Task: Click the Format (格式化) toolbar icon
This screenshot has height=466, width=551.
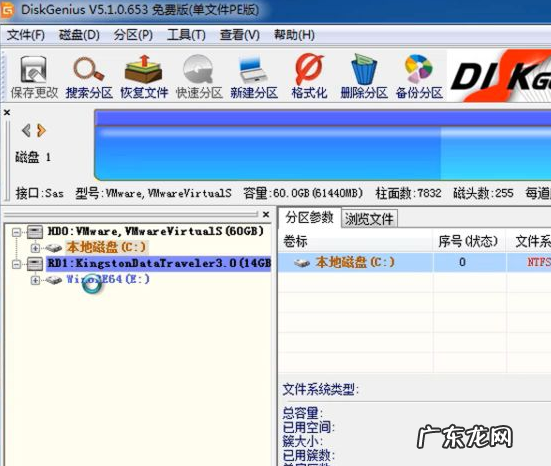Action: pyautogui.click(x=309, y=69)
